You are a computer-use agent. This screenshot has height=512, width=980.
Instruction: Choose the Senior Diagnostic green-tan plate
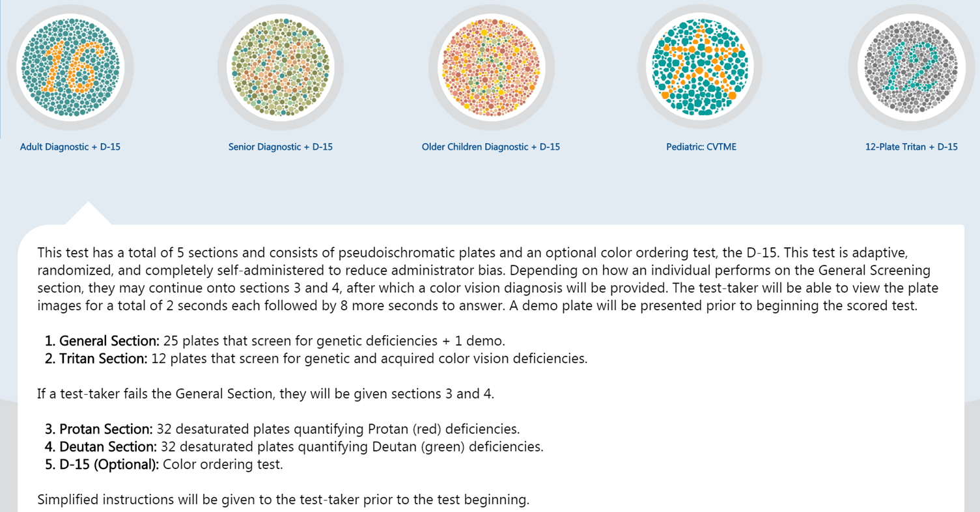pyautogui.click(x=281, y=67)
